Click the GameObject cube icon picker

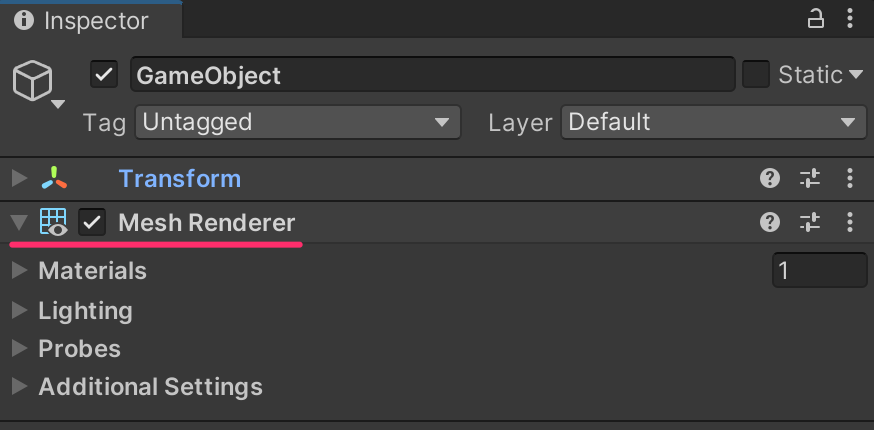[37, 82]
